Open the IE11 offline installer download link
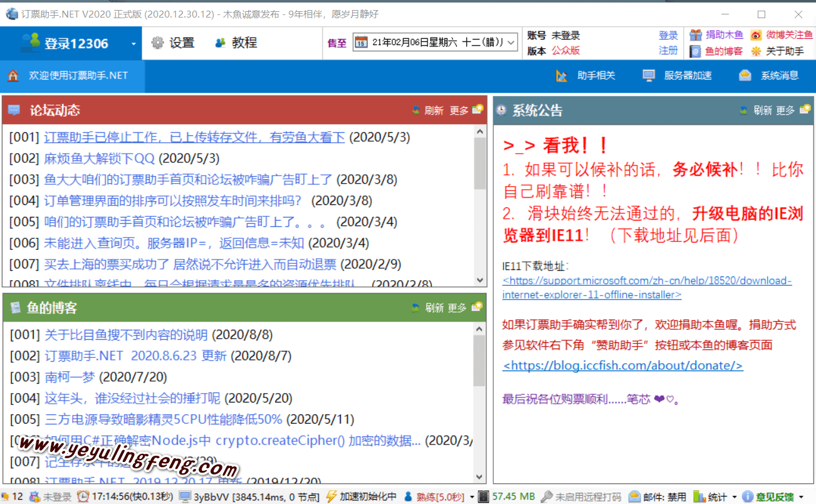Viewport: 816px width, 504px height. (647, 288)
